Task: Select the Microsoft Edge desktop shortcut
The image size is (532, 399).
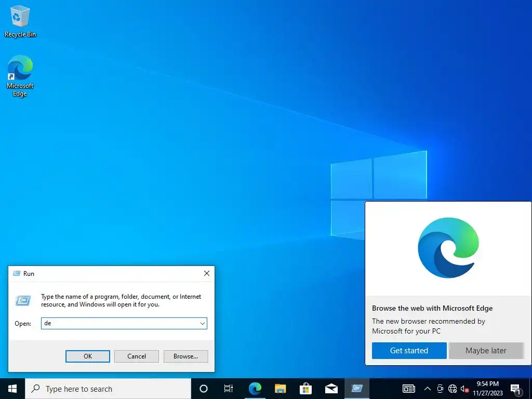Action: (x=20, y=76)
